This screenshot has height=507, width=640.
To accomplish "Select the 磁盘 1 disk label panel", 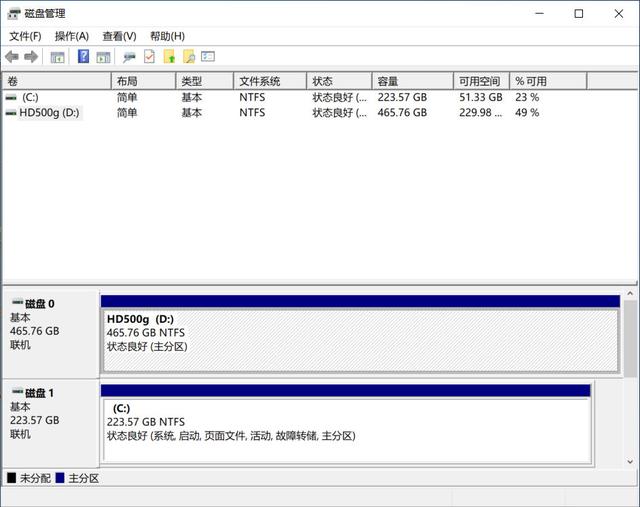I will point(51,423).
